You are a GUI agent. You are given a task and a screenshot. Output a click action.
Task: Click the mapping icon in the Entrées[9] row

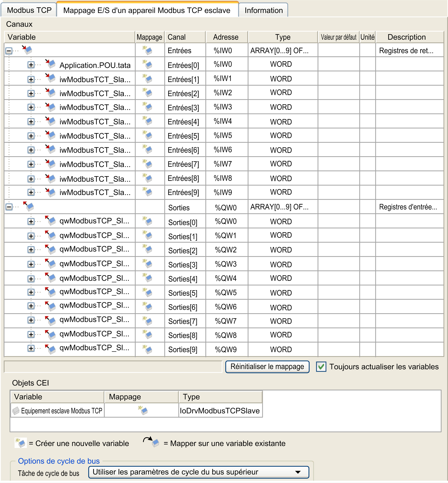click(147, 192)
